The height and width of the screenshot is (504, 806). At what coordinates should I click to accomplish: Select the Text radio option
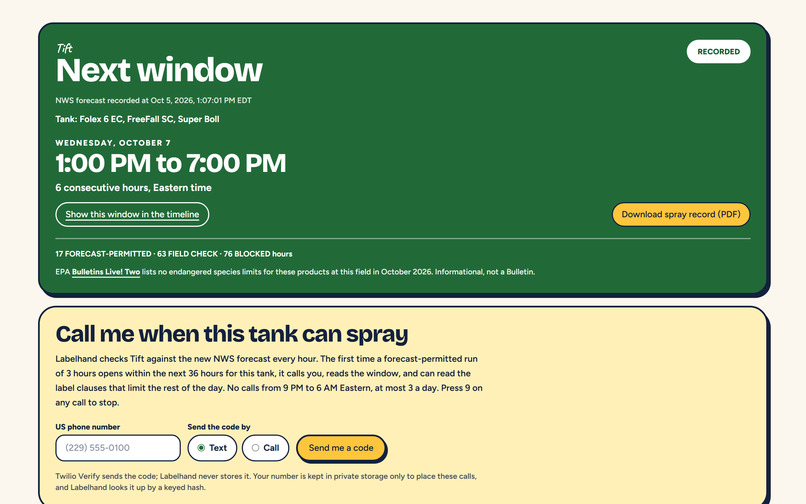[212, 448]
